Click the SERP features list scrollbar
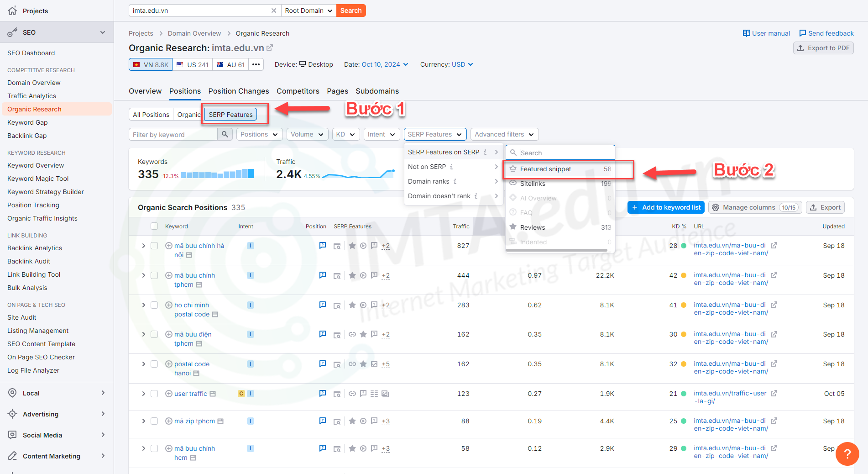868x474 pixels. 557,250
